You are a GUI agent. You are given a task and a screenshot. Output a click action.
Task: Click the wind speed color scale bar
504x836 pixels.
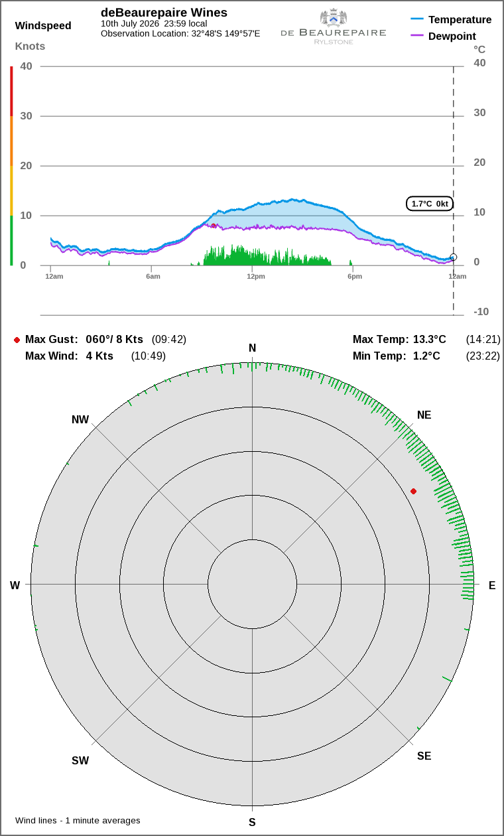(x=11, y=166)
